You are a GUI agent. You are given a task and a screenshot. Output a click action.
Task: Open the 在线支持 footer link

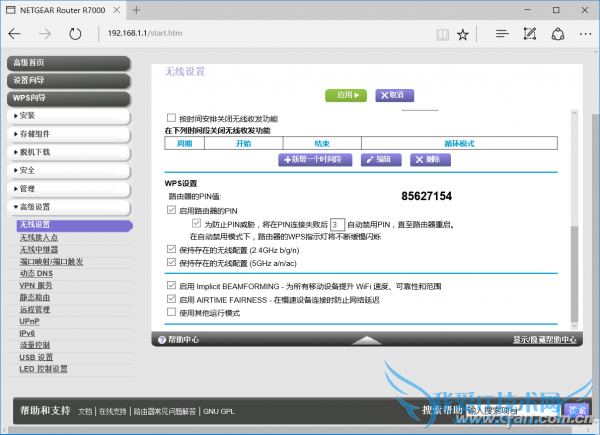click(x=112, y=411)
